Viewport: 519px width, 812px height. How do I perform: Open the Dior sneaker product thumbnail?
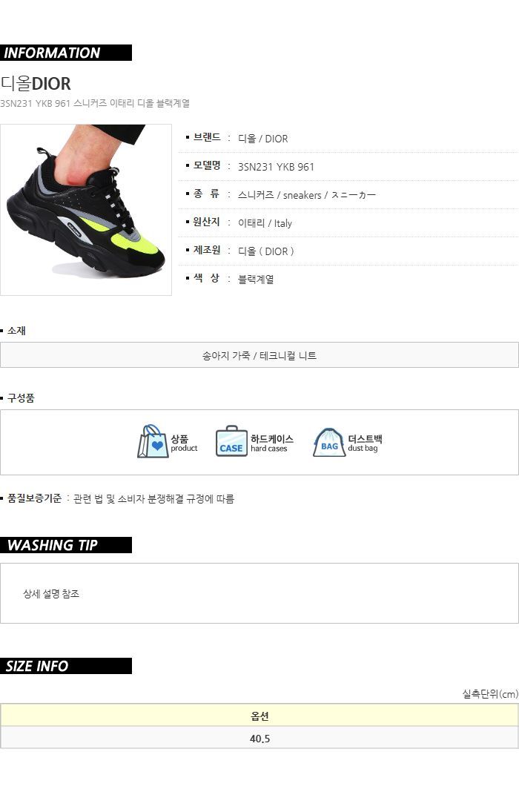(86, 210)
